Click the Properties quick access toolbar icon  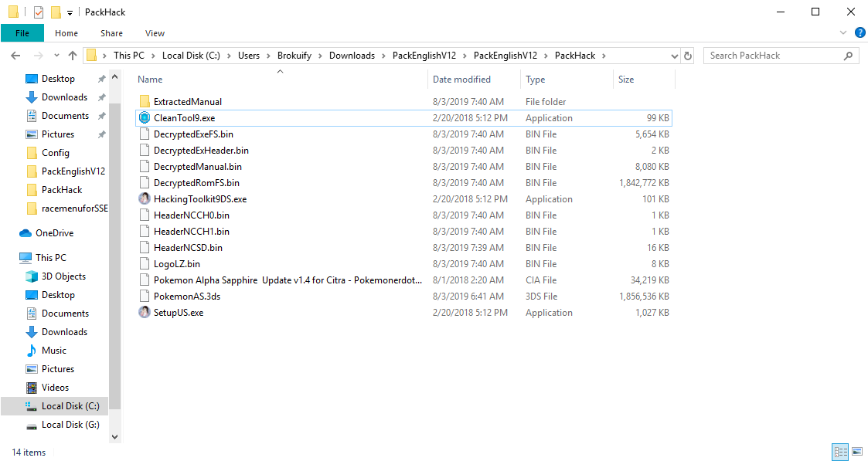pyautogui.click(x=38, y=12)
